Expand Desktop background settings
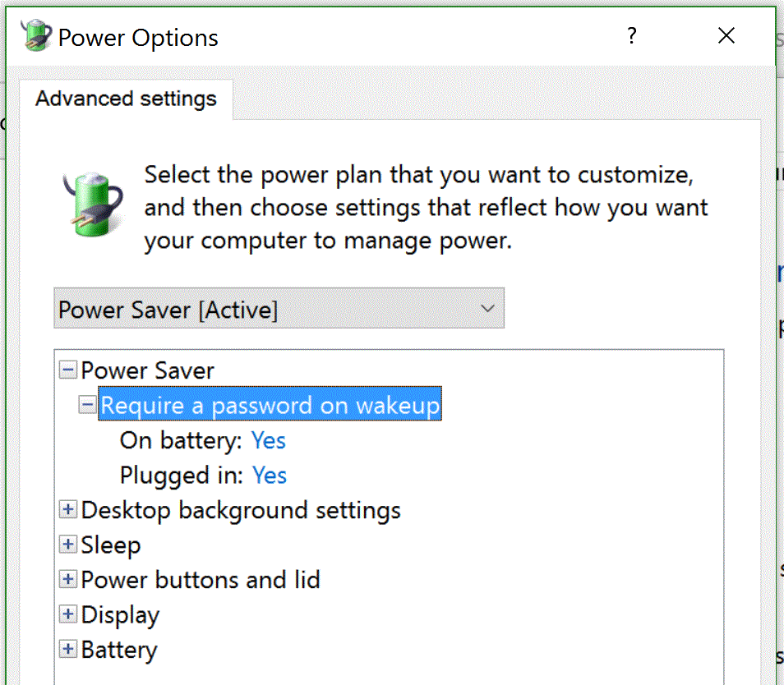Viewport: 784px width, 685px height. point(67,509)
